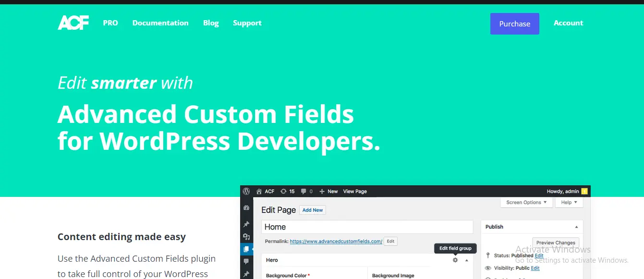Image resolution: width=644 pixels, height=279 pixels.
Task: Click the Purchase button
Action: point(515,24)
